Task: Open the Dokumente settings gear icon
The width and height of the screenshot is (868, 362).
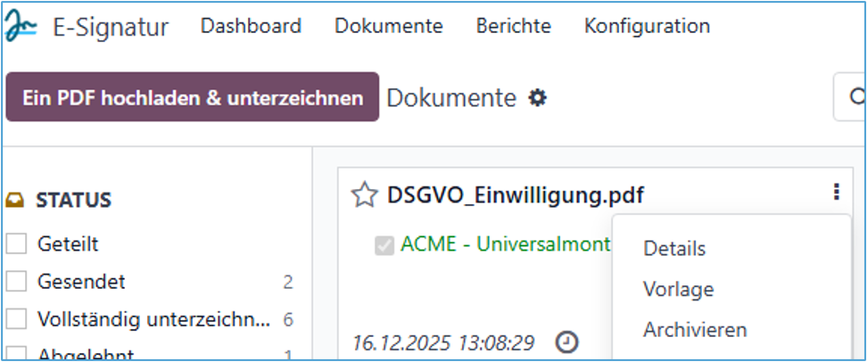Action: (537, 97)
